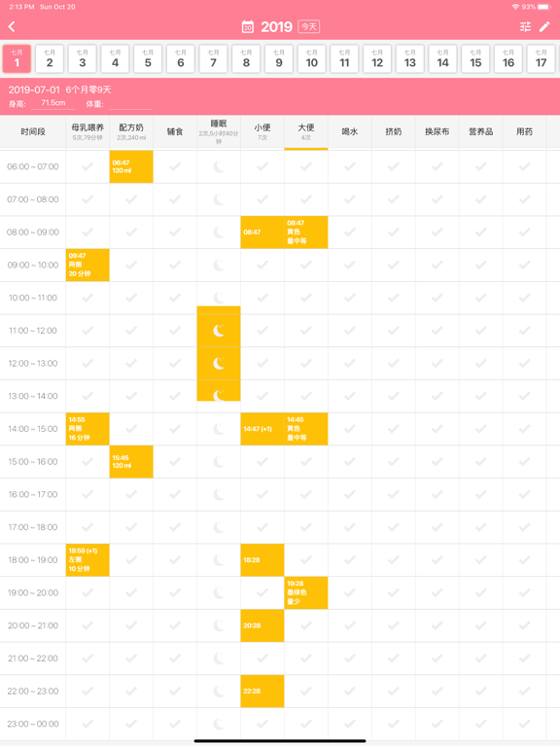Tap the moon icon in 21:00~22:00 sleep cell

[x=219, y=658]
